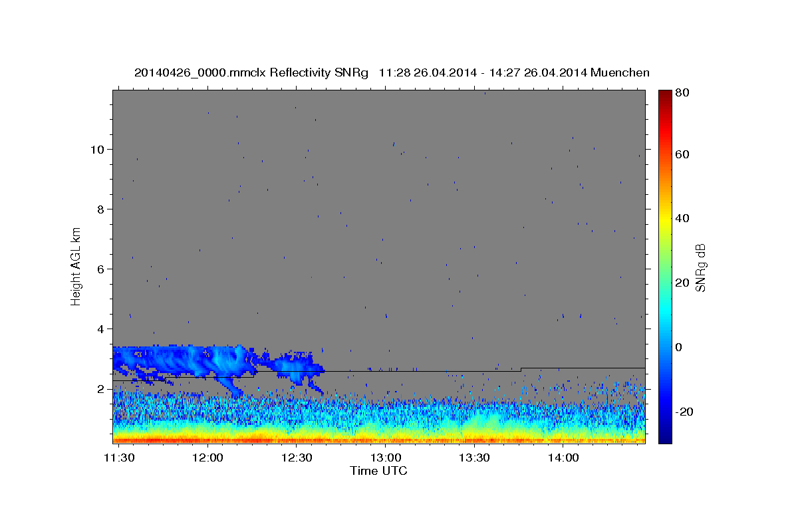This screenshot has height=532, width=798.
Task: Click the colorbar value label -20
Action: (x=684, y=412)
